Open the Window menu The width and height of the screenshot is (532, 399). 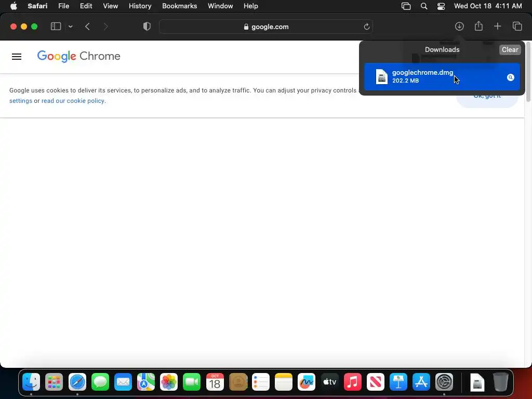pyautogui.click(x=220, y=6)
